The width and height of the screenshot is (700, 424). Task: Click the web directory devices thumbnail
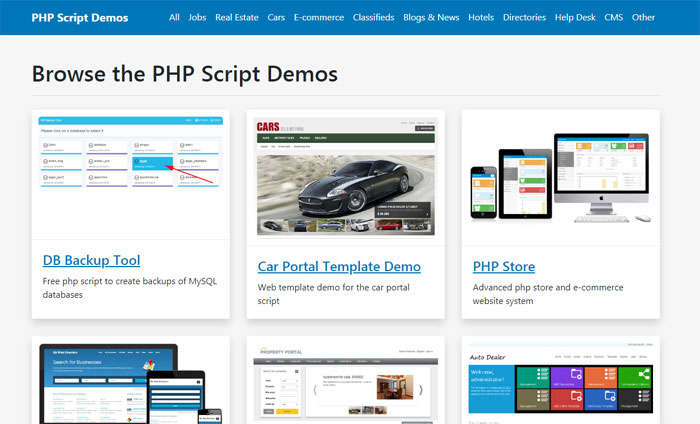tap(131, 384)
